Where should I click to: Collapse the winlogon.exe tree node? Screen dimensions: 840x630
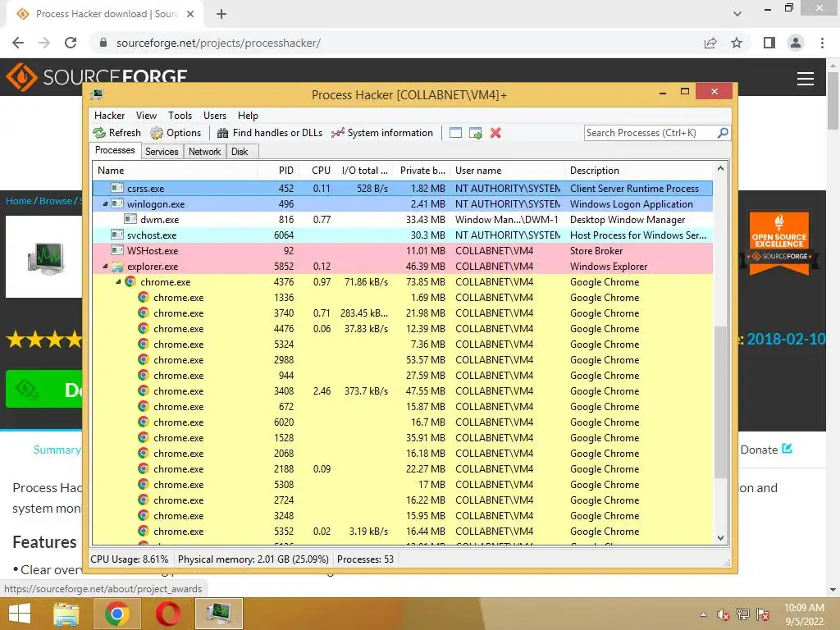coord(105,203)
